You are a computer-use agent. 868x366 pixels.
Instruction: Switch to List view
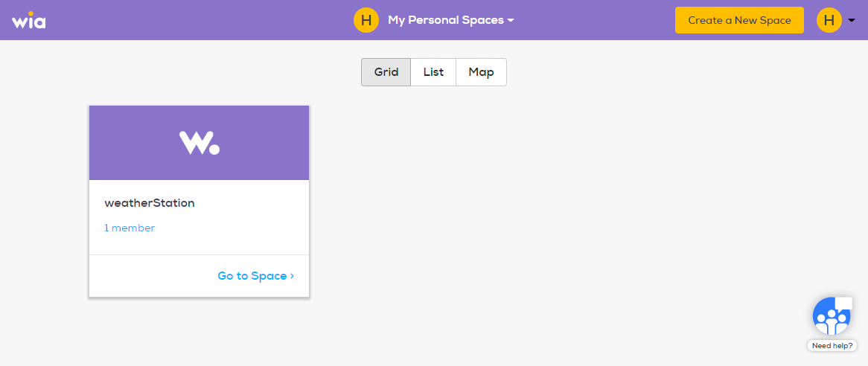(x=433, y=72)
